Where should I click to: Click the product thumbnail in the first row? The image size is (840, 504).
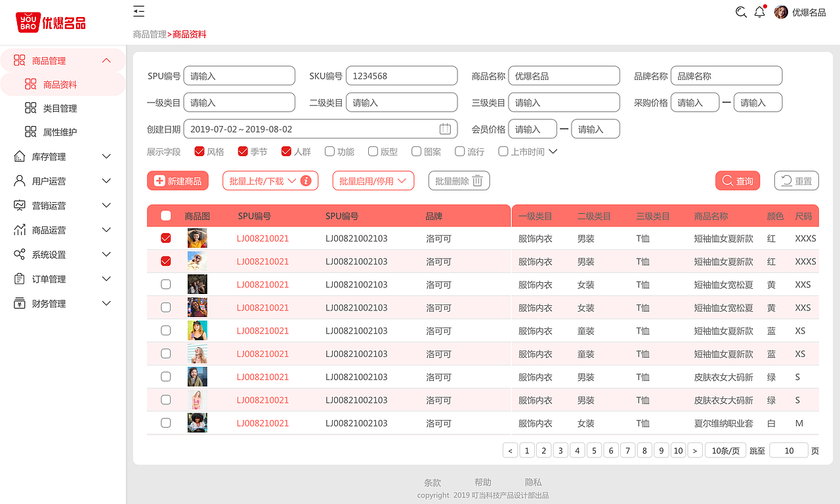point(197,238)
